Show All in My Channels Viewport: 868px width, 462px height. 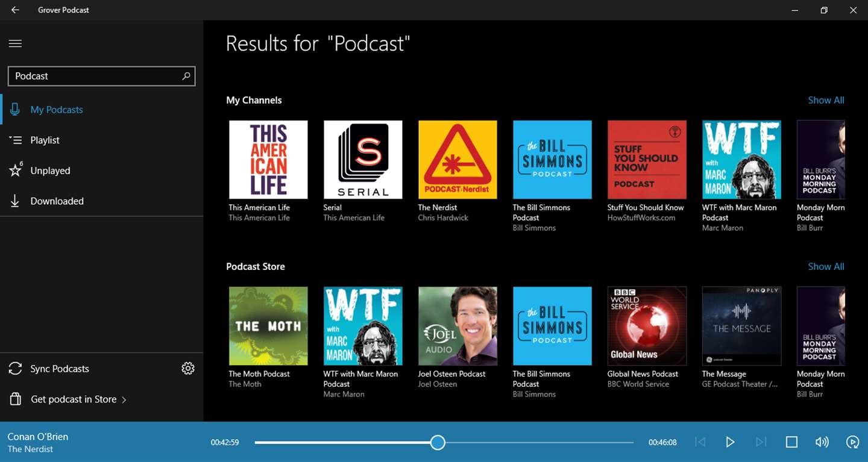pyautogui.click(x=826, y=100)
